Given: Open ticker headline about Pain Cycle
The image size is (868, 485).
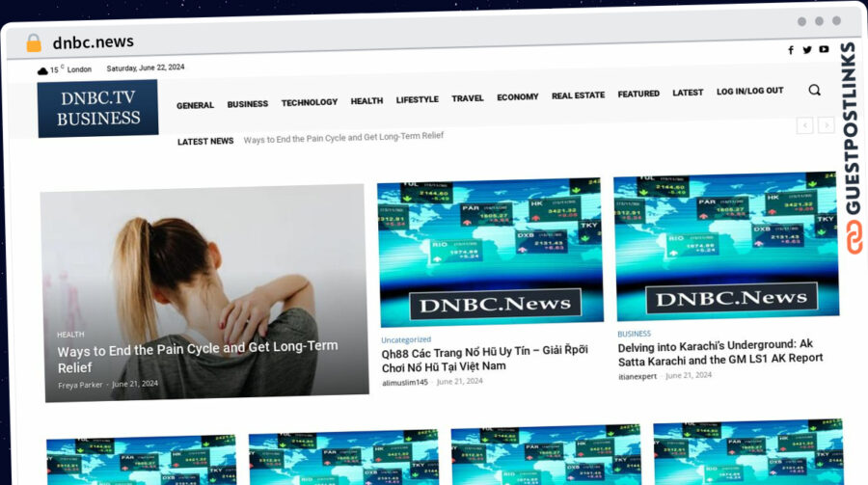Looking at the screenshot, I should pyautogui.click(x=343, y=137).
